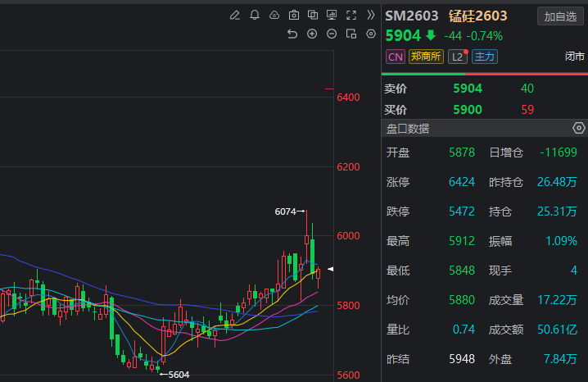
Task: Toggle the L2 data badge
Action: [x=457, y=57]
